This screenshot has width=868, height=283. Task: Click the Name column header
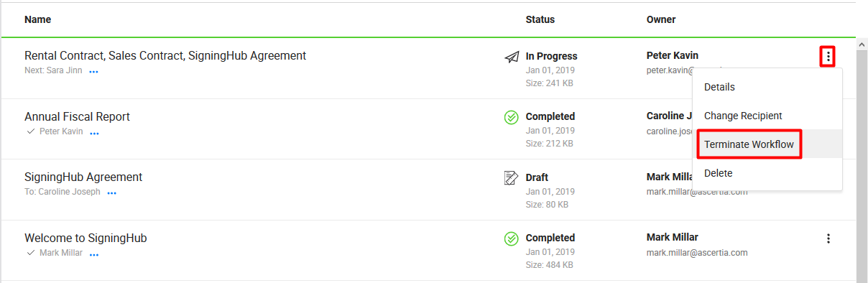(x=37, y=19)
